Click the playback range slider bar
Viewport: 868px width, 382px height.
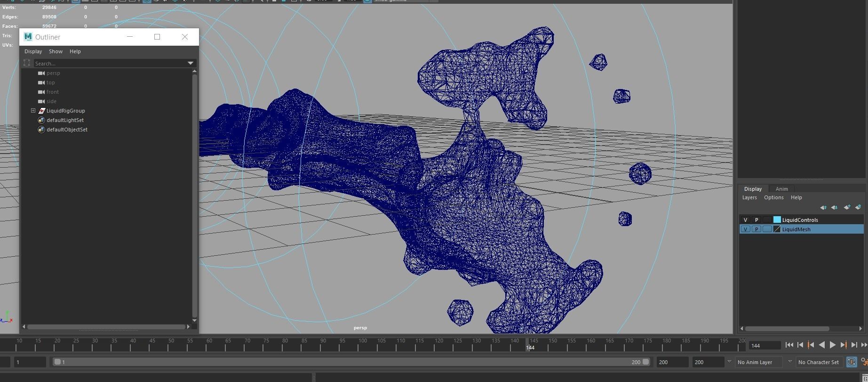click(351, 362)
